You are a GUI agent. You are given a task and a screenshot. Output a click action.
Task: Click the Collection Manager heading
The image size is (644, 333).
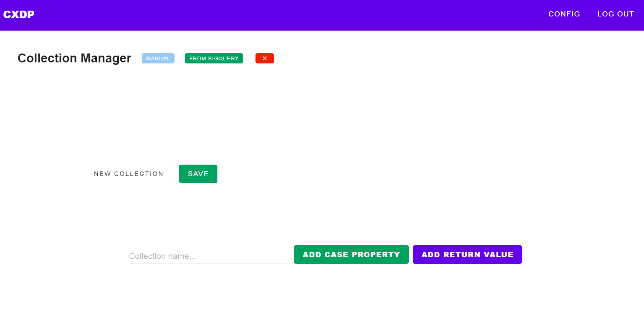74,58
